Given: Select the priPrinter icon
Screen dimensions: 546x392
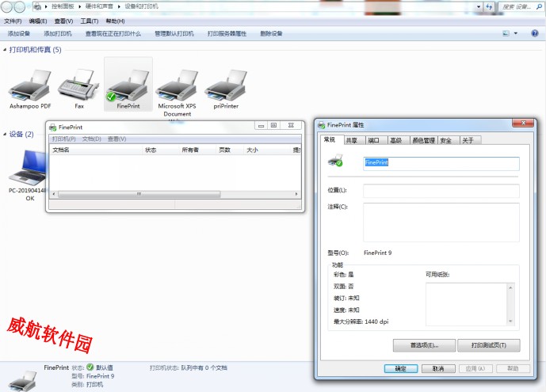Looking at the screenshot, I should [225, 83].
